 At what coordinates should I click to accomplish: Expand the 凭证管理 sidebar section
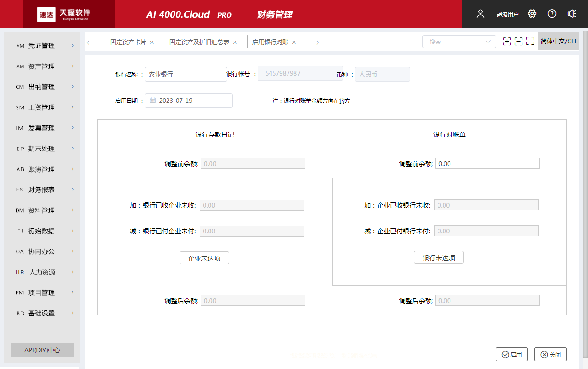pyautogui.click(x=42, y=46)
